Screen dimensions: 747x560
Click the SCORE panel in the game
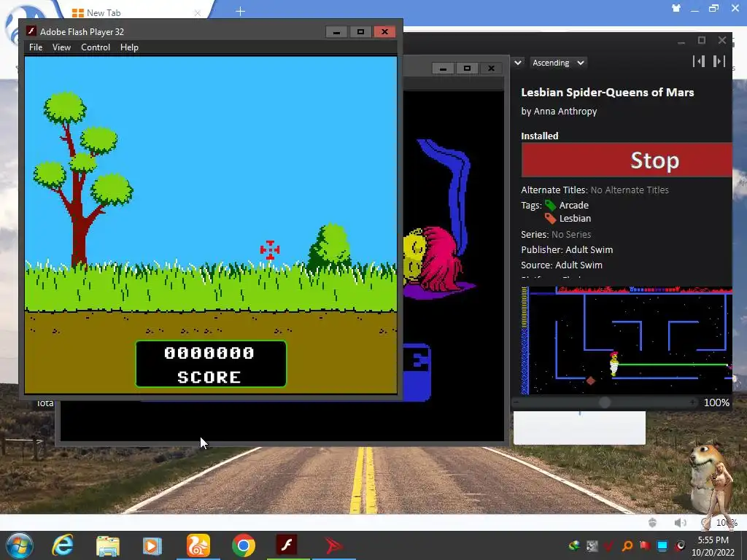[211, 365]
